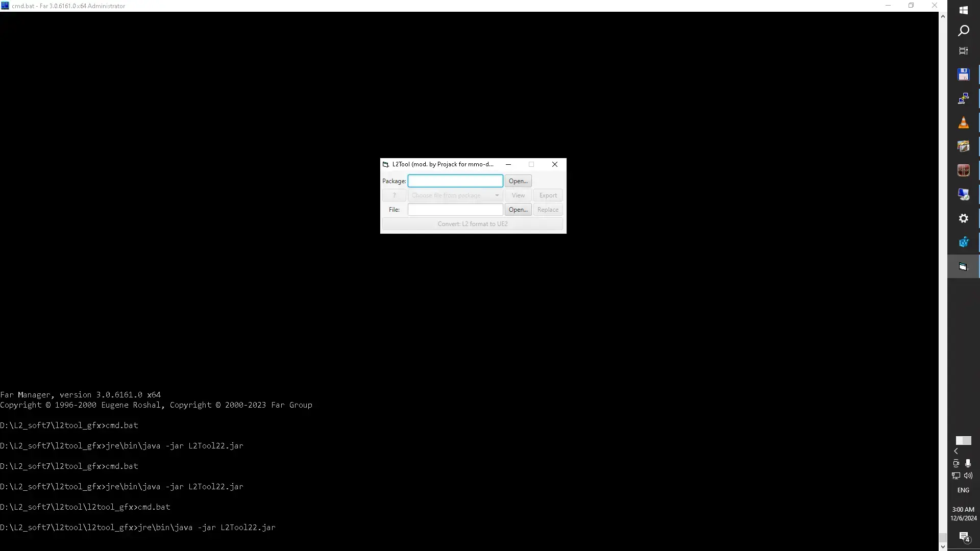Open the red book taskbar application
The height and width of the screenshot is (551, 980).
963,170
